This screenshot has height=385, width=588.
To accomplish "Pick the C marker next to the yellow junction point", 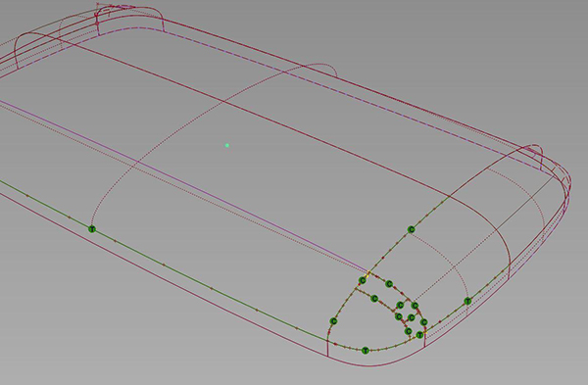I will pyautogui.click(x=363, y=280).
